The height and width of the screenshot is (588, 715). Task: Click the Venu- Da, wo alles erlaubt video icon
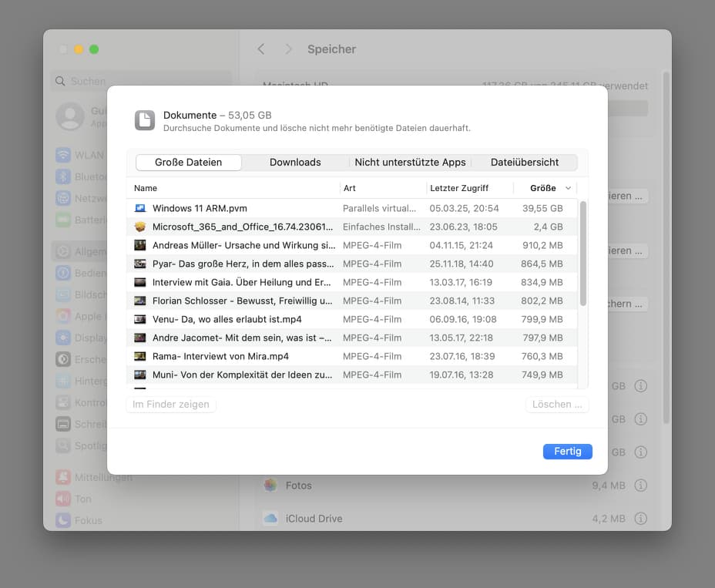click(x=140, y=319)
